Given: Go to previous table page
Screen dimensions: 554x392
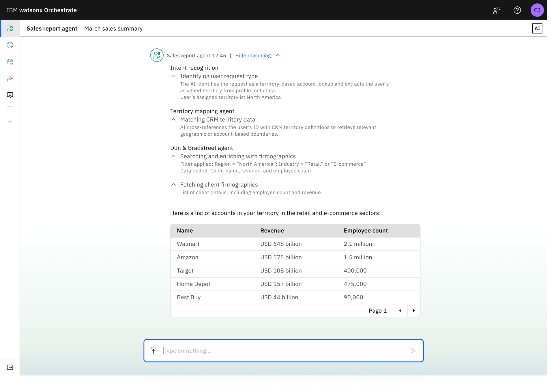Looking at the screenshot, I should tap(400, 311).
